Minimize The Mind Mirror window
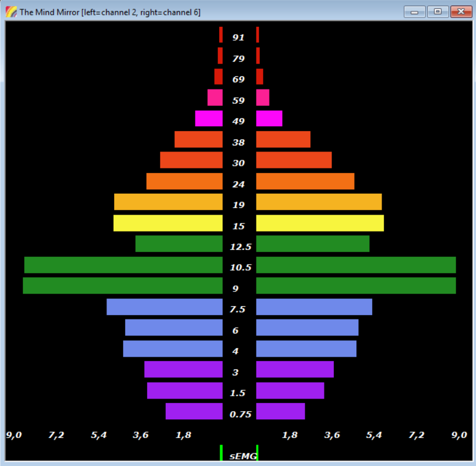The height and width of the screenshot is (466, 476). pyautogui.click(x=415, y=12)
